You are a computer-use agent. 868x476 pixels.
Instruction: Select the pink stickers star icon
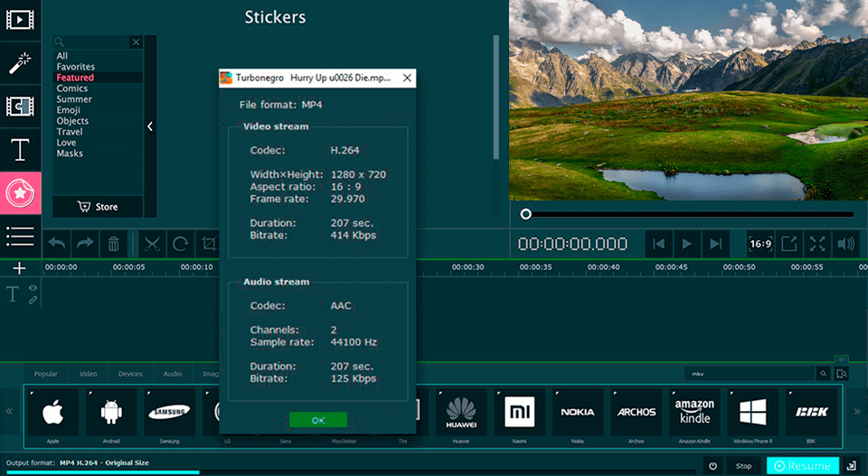pos(20,193)
